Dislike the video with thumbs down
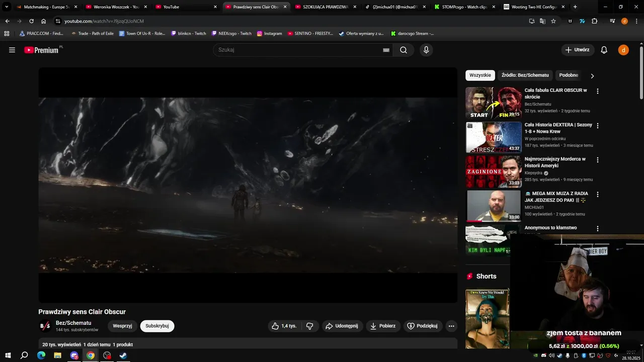Viewport: 644px width, 362px height. point(309,326)
